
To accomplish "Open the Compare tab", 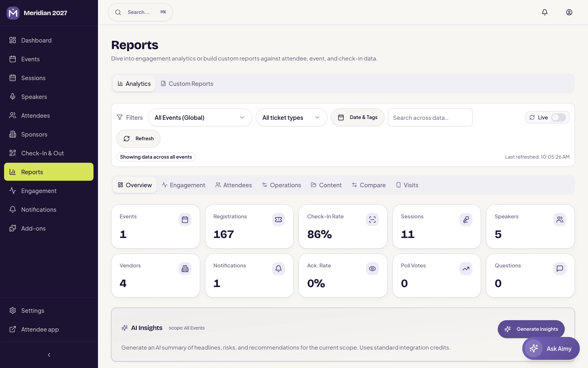I will [369, 185].
